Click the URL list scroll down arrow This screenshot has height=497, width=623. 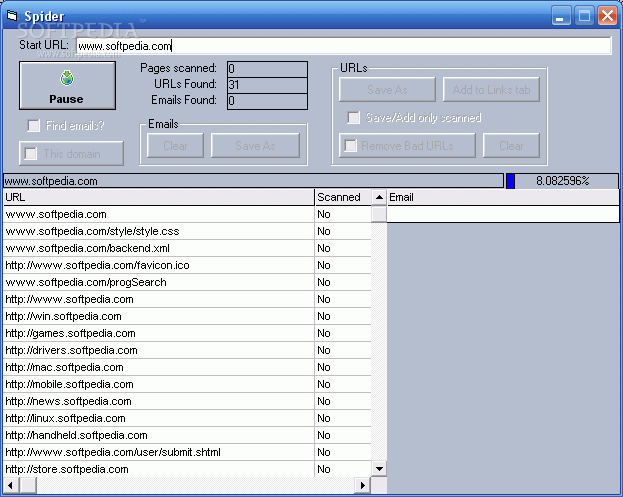[x=379, y=469]
